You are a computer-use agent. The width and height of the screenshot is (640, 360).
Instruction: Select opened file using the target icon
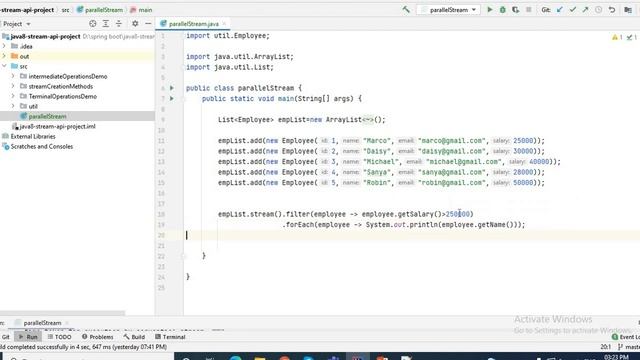tap(93, 24)
